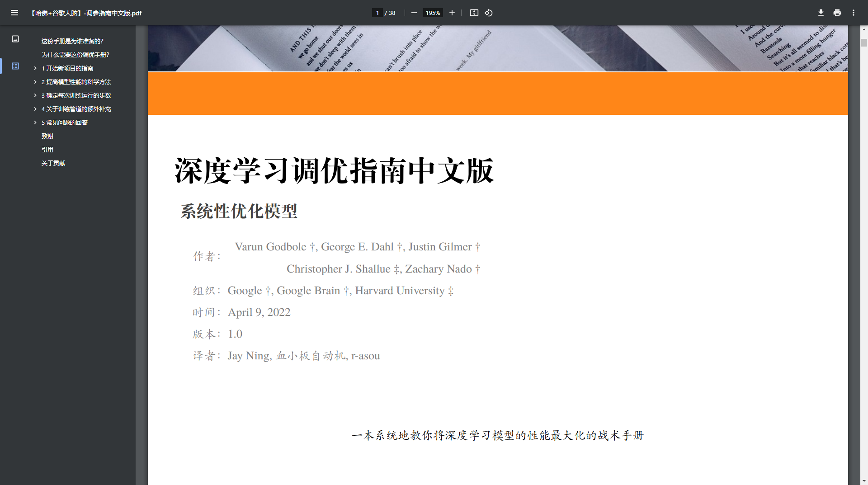
Task: Click the translator name Jay Ning
Action: (249, 356)
